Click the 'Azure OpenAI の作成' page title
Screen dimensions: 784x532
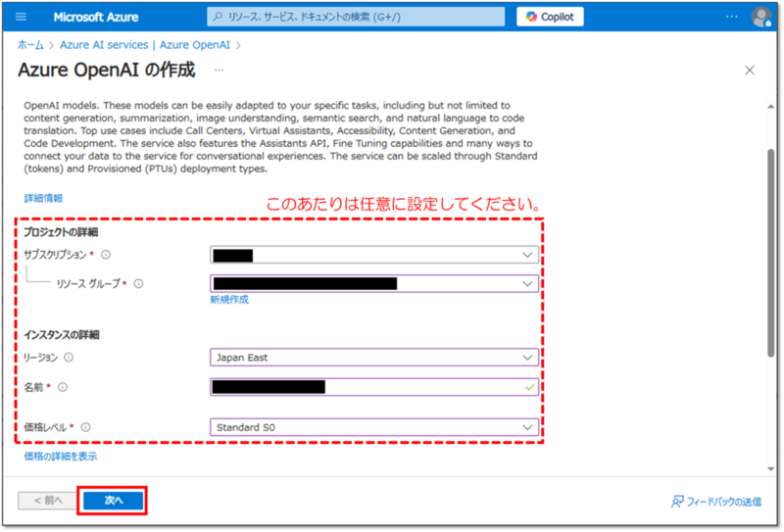point(107,70)
